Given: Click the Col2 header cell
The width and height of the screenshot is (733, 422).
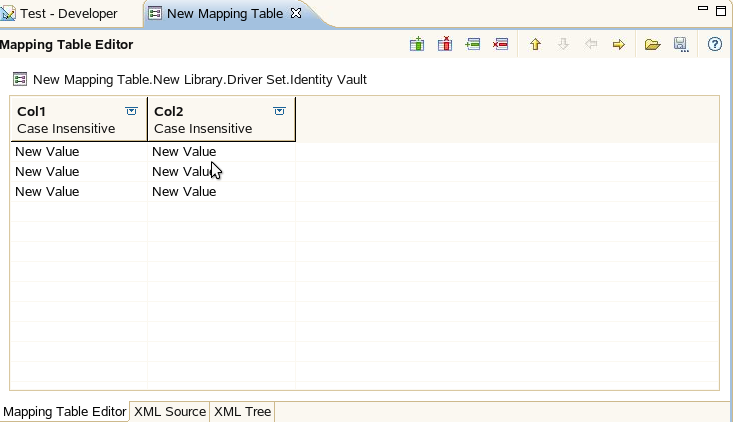Looking at the screenshot, I should point(221,119).
